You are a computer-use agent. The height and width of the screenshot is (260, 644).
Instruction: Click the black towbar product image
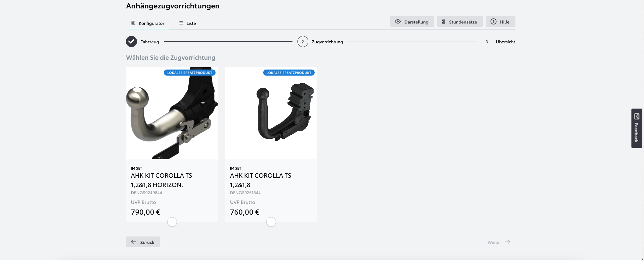pyautogui.click(x=271, y=113)
